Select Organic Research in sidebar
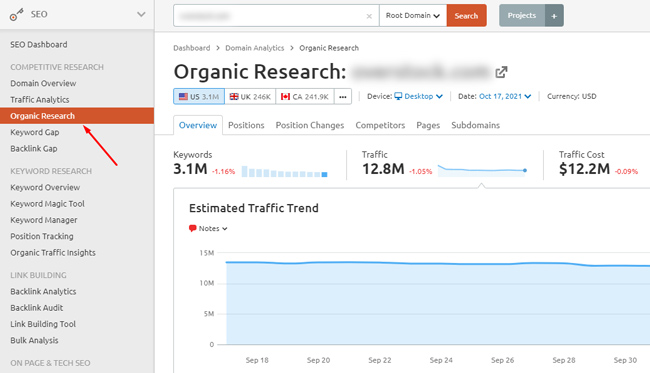 77,116
